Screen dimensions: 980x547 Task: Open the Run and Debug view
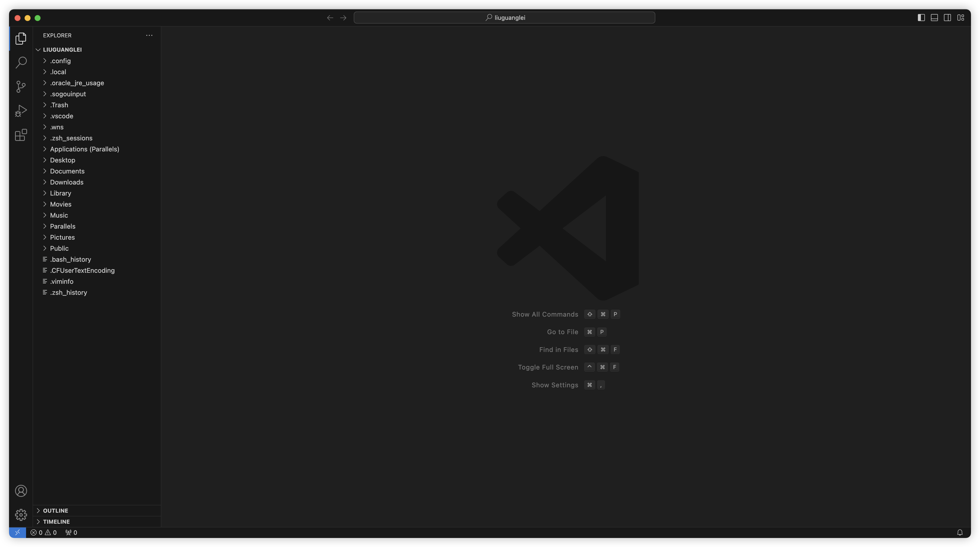[x=21, y=111]
